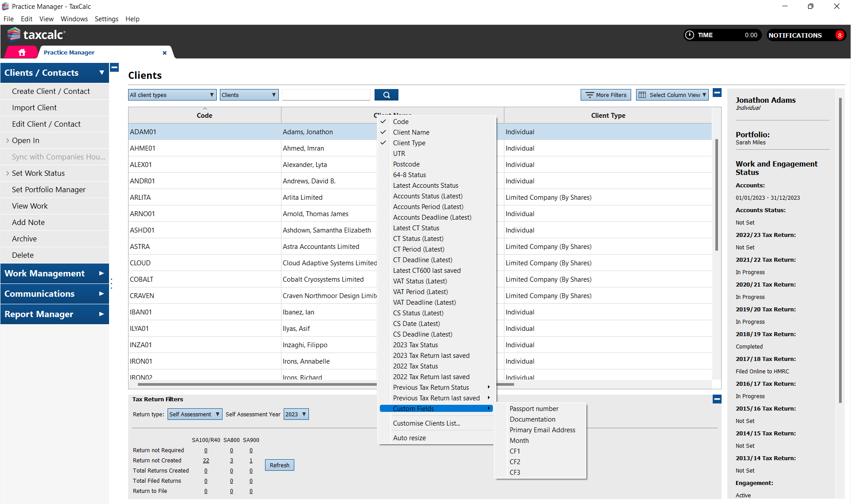This screenshot has width=851, height=504.
Task: Select Passport number custom field
Action: [x=534, y=408]
